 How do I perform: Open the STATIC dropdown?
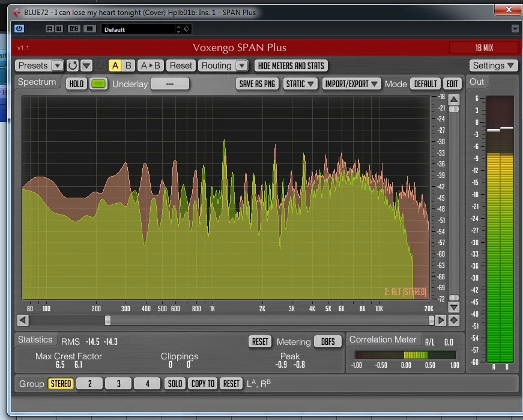[x=300, y=84]
